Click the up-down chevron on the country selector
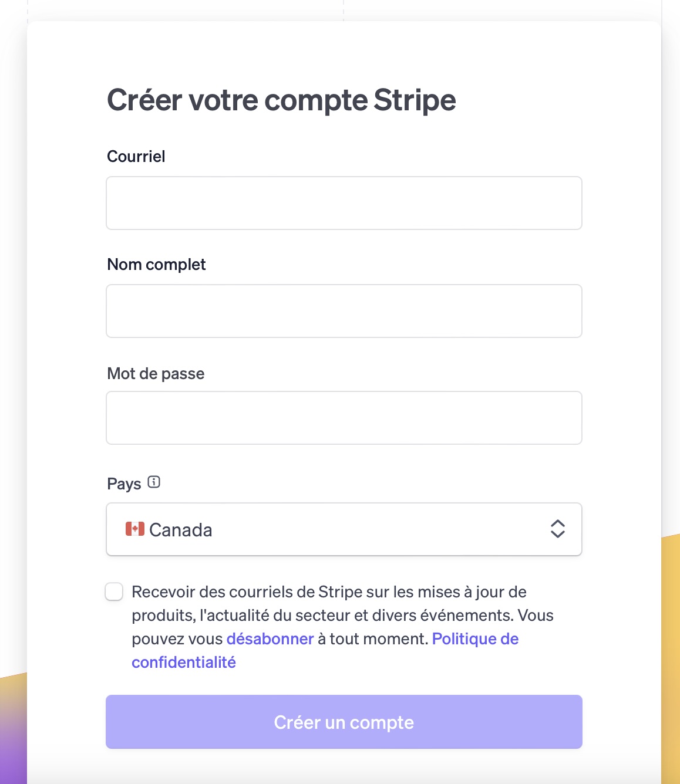 coord(558,529)
